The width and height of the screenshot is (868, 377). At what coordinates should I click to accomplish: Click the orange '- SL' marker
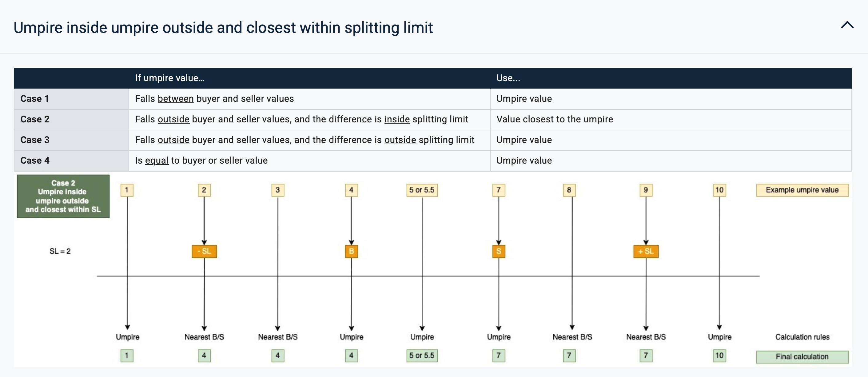[x=204, y=251]
